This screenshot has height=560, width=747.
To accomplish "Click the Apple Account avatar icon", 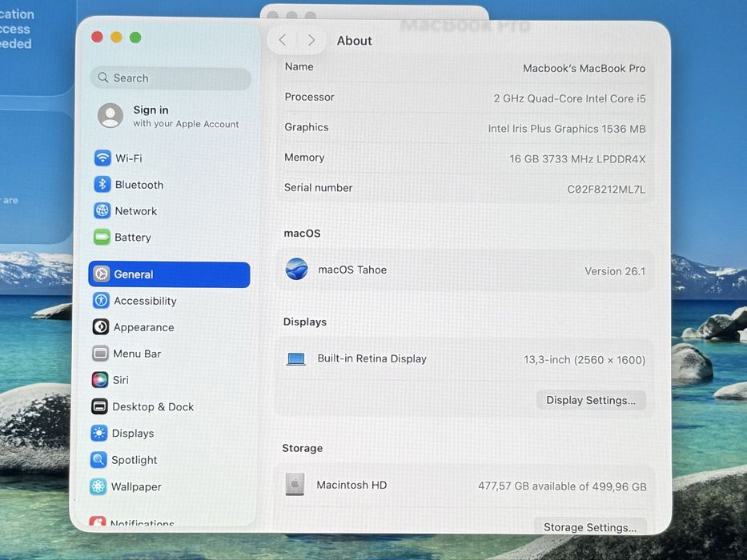I will click(x=110, y=115).
